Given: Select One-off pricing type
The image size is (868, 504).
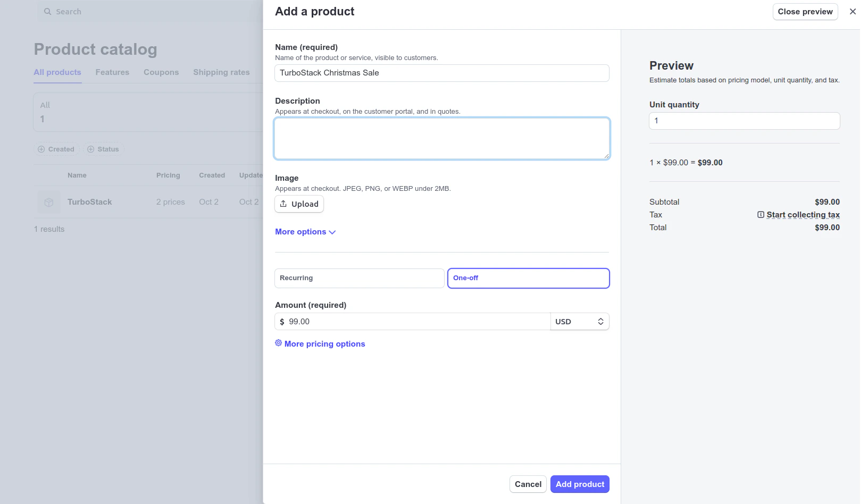Looking at the screenshot, I should (x=529, y=278).
